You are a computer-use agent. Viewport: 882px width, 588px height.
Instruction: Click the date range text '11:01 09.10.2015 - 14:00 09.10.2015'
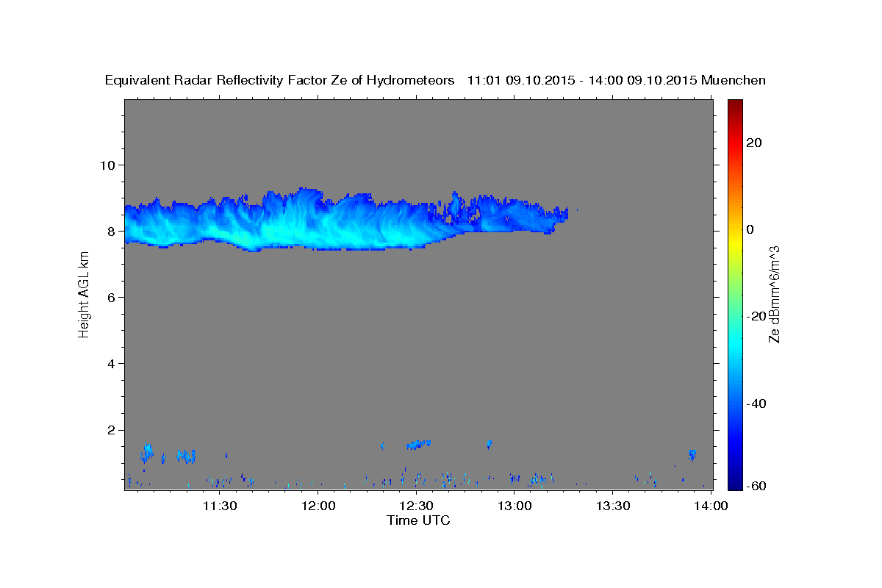click(582, 80)
